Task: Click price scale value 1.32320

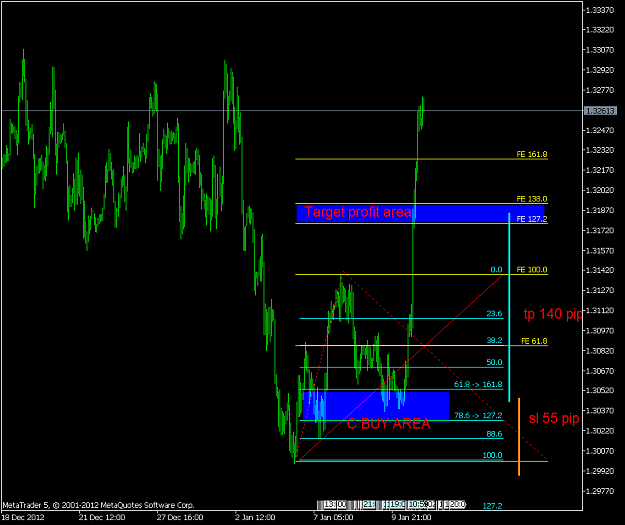Action: click(600, 150)
